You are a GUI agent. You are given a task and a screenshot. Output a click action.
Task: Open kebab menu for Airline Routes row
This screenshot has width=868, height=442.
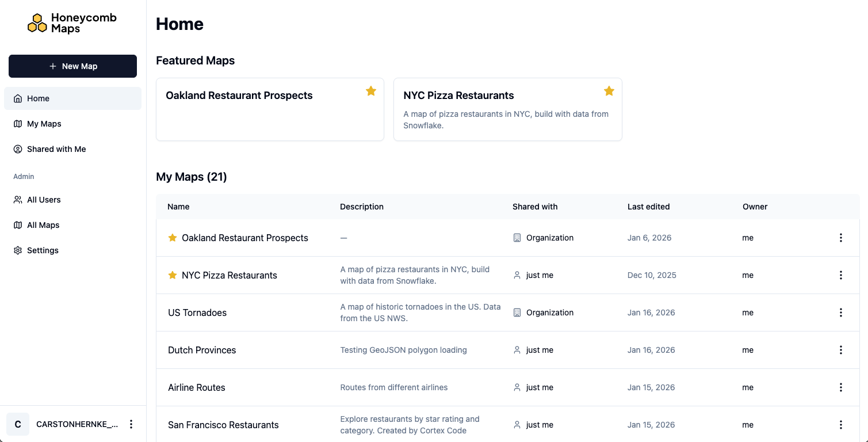840,387
